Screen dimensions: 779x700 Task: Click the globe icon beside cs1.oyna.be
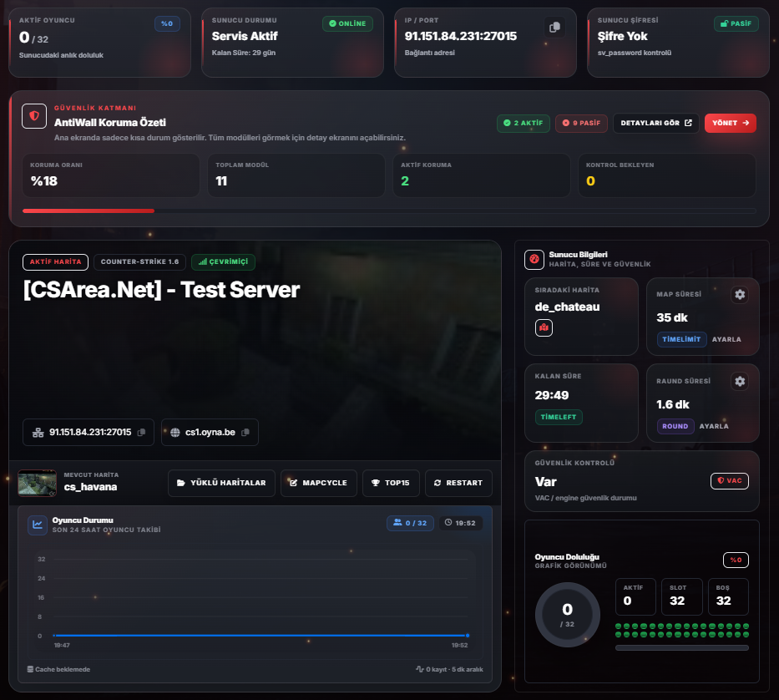point(175,433)
